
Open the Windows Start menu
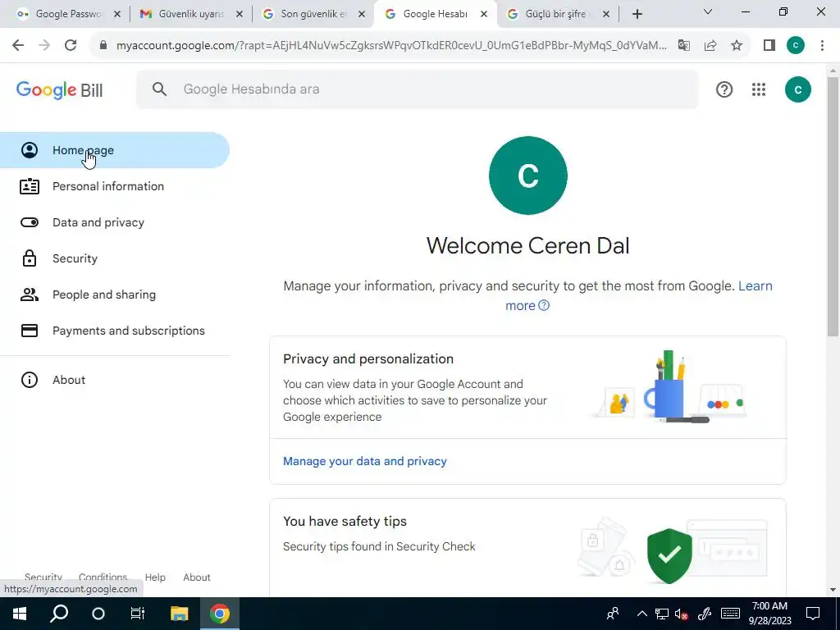[20, 614]
